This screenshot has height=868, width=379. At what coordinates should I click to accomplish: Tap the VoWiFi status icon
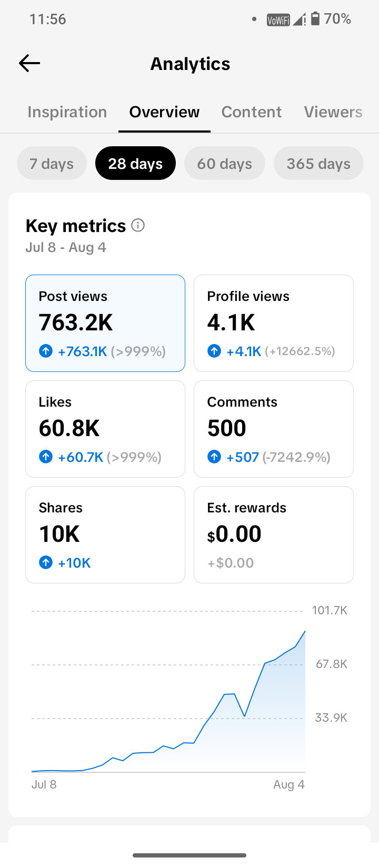click(278, 20)
